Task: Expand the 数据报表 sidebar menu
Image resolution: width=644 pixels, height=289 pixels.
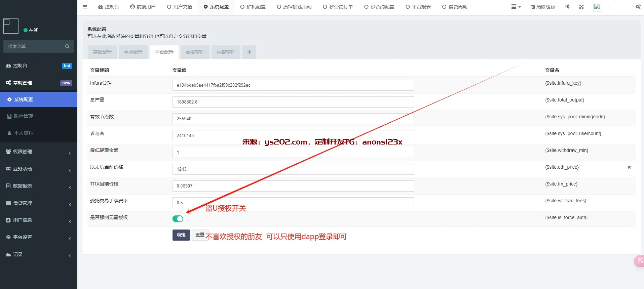Action: coord(39,186)
